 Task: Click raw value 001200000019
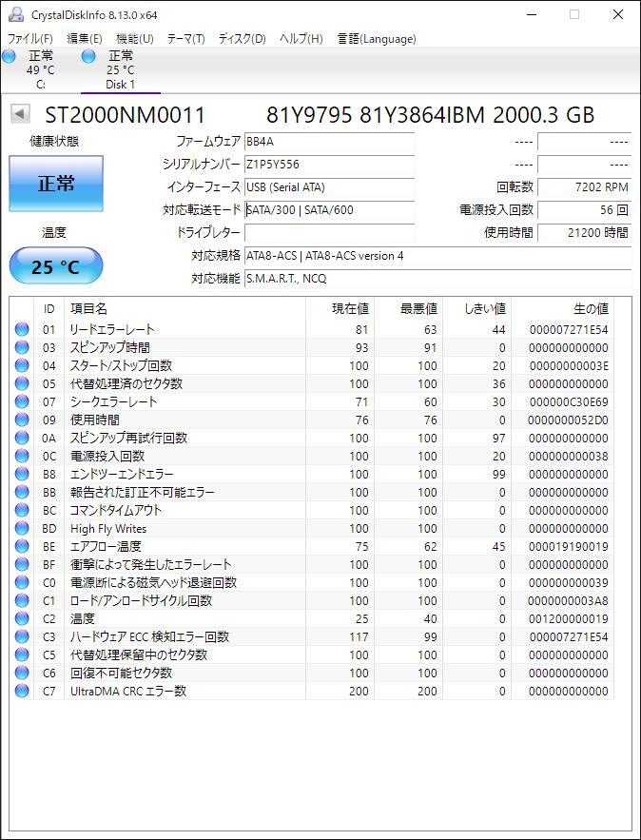pyautogui.click(x=568, y=618)
